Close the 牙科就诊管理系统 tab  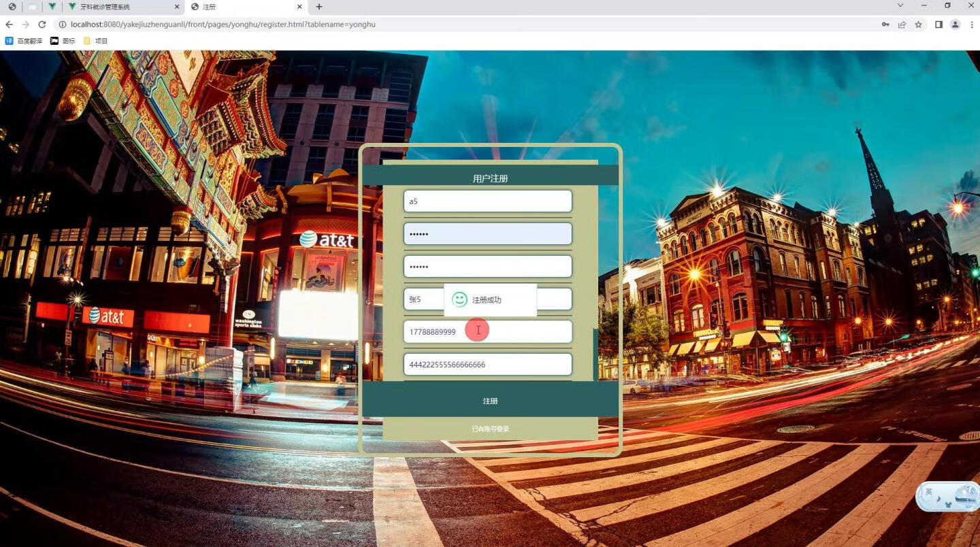click(178, 7)
